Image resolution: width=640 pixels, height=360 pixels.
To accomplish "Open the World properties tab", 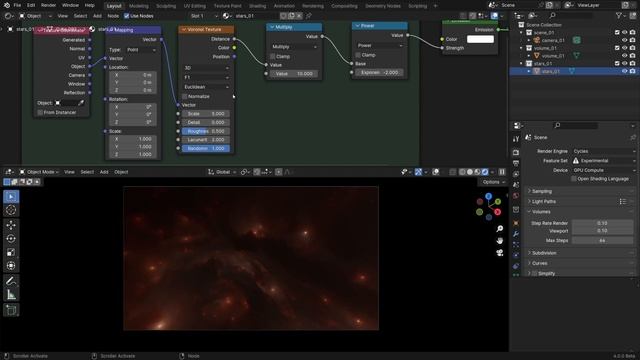I will pyautogui.click(x=516, y=196).
